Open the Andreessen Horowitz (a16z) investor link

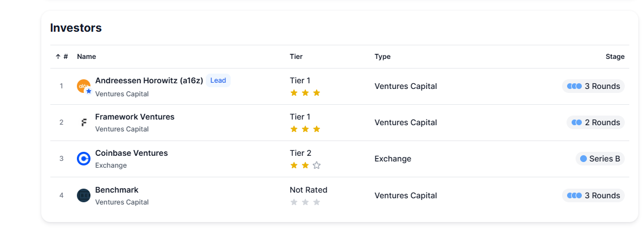point(149,80)
